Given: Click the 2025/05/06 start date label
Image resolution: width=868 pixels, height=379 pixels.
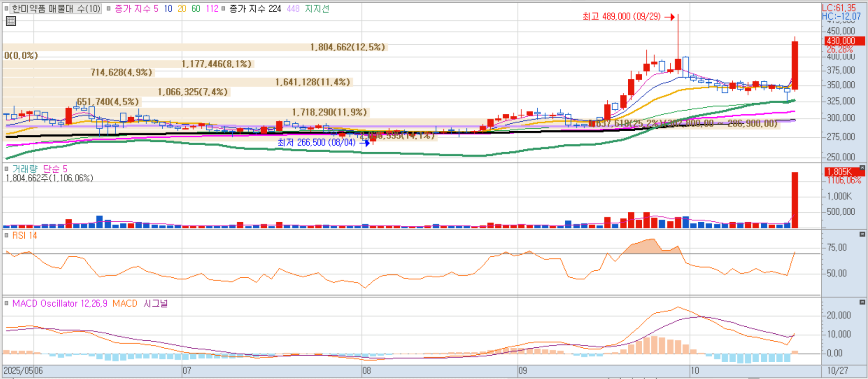Looking at the screenshot, I should tap(24, 371).
